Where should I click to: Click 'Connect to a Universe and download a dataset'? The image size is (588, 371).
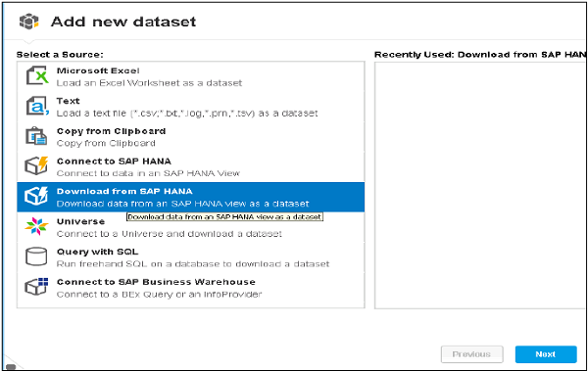coord(170,234)
